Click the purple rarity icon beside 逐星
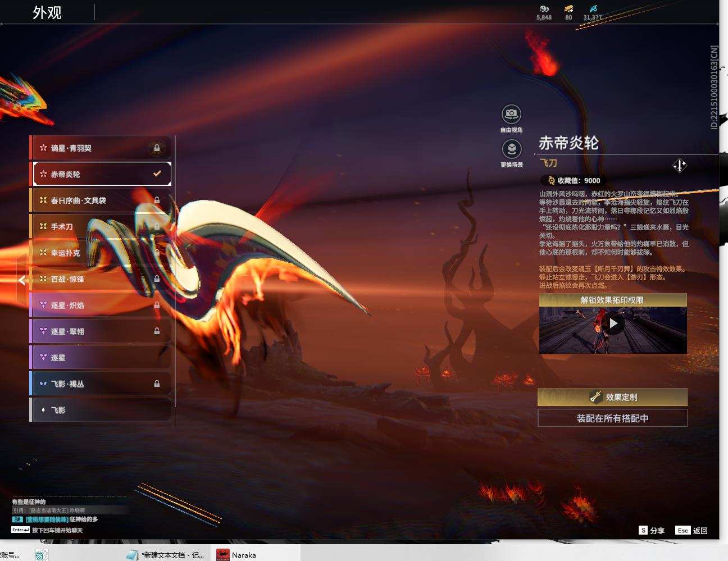The width and height of the screenshot is (728, 561). click(43, 357)
